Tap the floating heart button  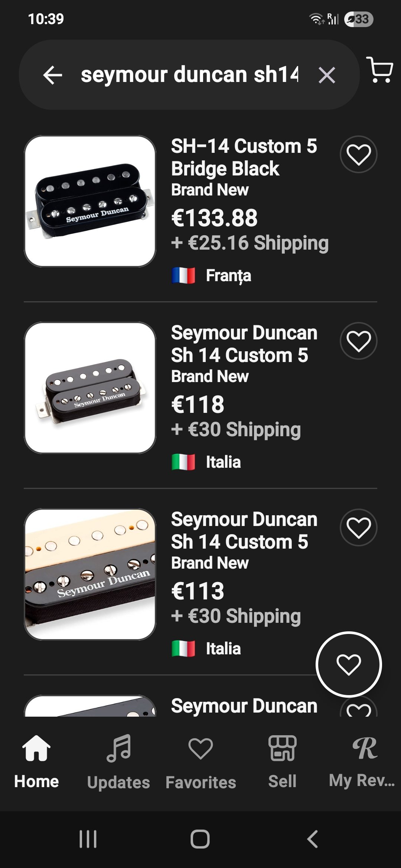pos(348,664)
